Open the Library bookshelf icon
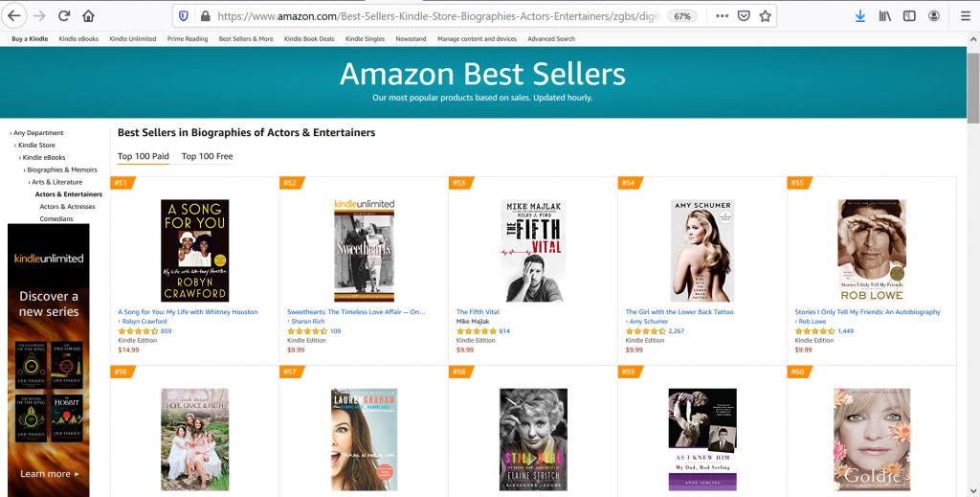Screen dimensions: 980x497 point(885,16)
